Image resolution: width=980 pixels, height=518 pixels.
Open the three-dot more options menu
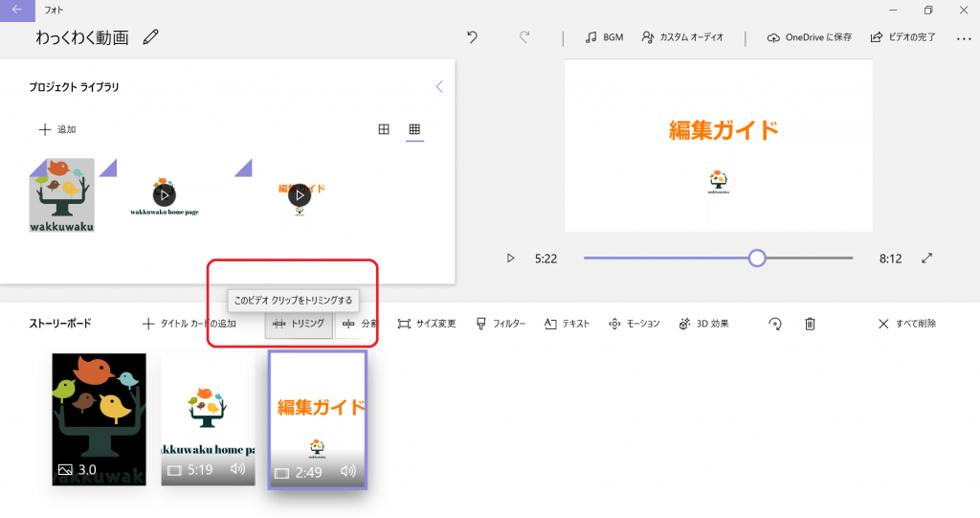964,37
